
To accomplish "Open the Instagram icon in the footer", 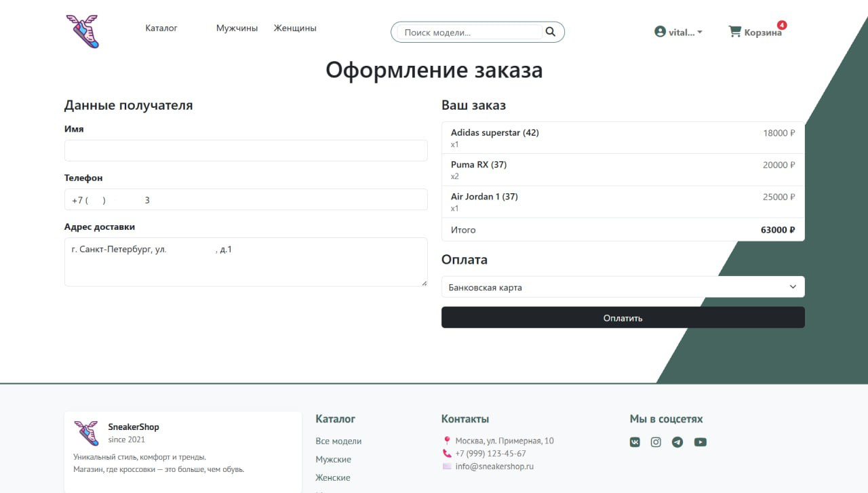I will click(x=656, y=442).
